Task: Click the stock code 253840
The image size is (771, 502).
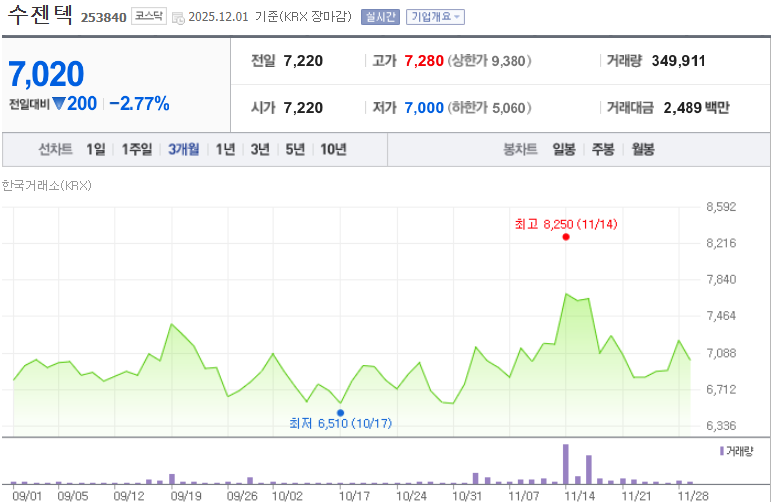Action: pos(104,18)
